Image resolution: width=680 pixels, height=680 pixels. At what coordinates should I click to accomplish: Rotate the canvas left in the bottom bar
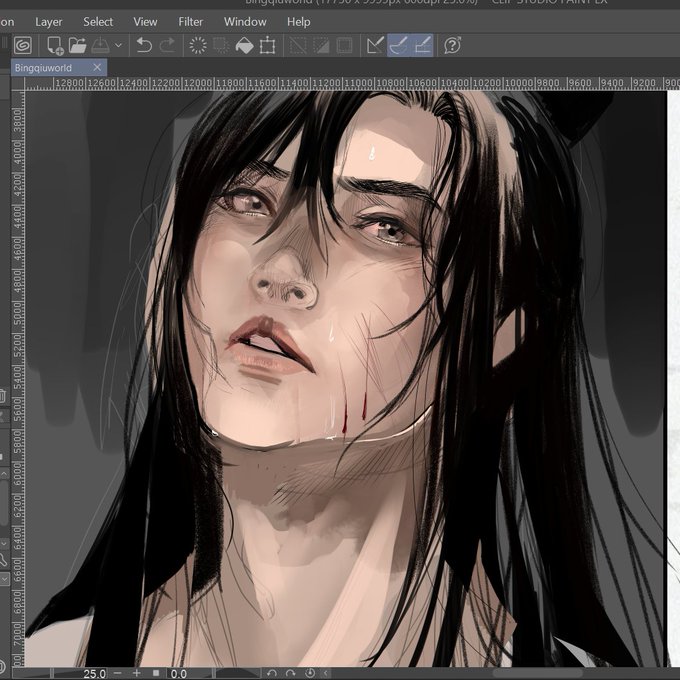coord(272,673)
